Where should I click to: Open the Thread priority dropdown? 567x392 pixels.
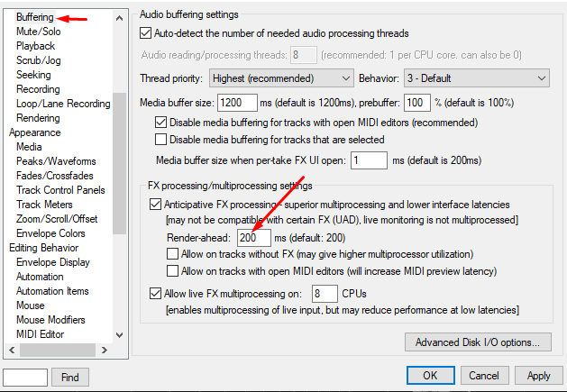coord(280,78)
